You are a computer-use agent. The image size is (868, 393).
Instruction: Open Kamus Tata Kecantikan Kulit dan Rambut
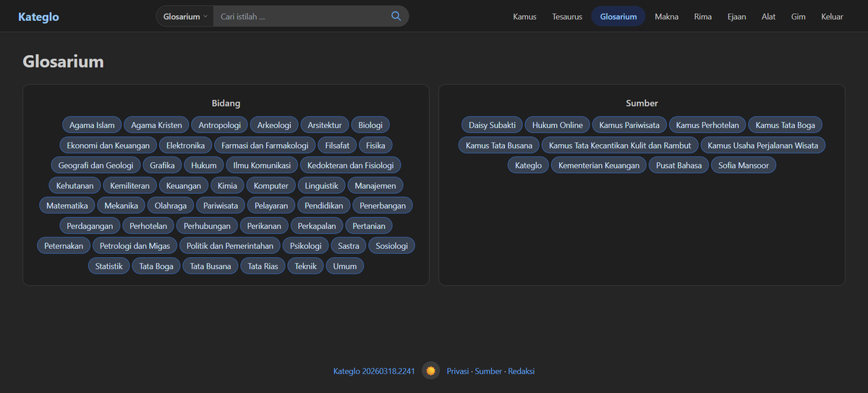click(x=620, y=145)
